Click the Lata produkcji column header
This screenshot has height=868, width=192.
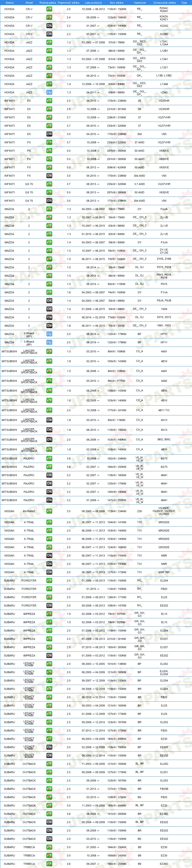[93, 3]
